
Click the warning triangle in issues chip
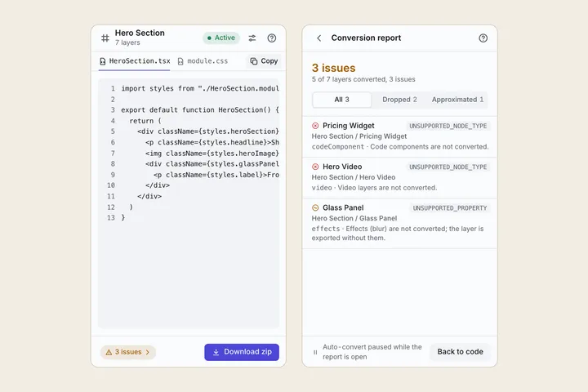coord(109,352)
